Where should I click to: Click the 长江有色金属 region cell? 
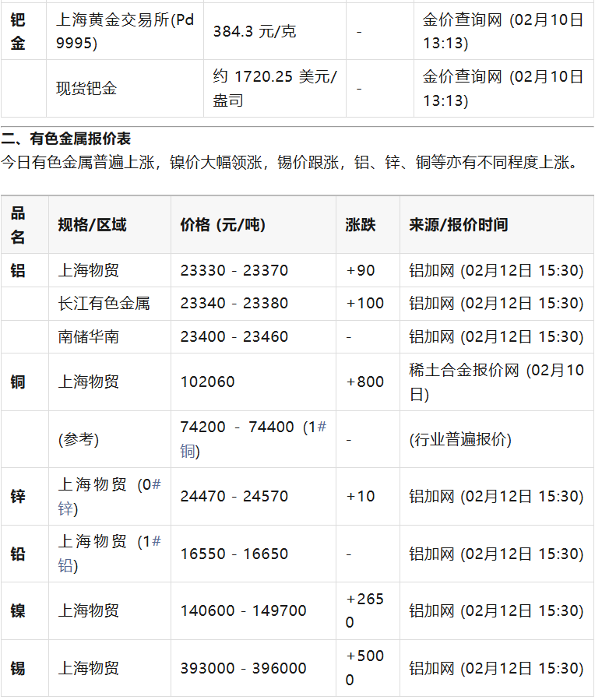[104, 304]
